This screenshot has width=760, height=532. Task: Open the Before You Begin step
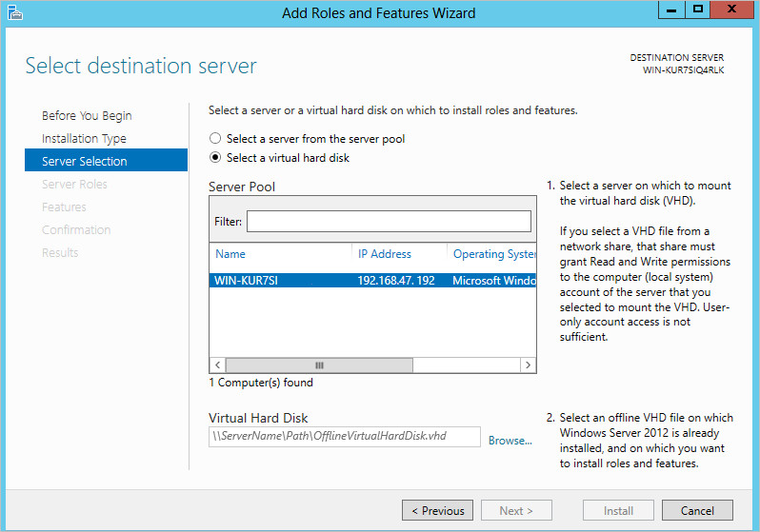87,116
